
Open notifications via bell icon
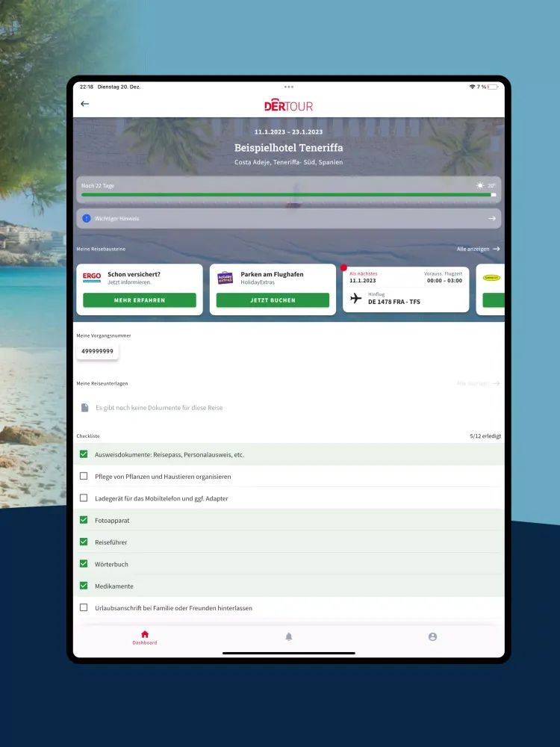(288, 637)
